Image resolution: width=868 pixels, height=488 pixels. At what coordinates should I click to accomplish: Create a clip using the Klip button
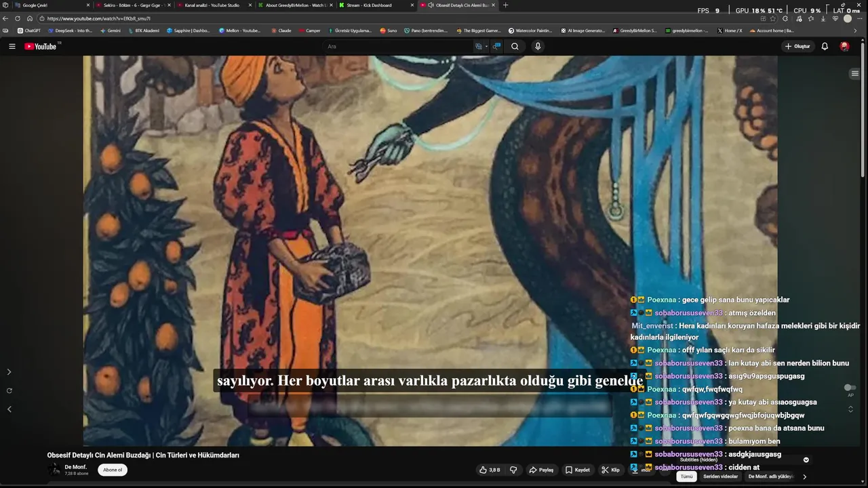click(611, 470)
